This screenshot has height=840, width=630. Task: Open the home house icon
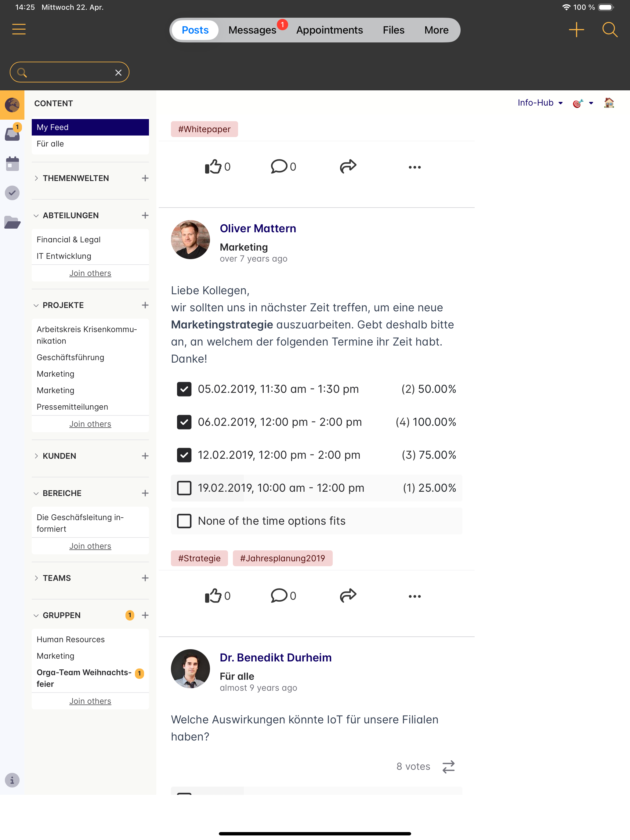[609, 103]
